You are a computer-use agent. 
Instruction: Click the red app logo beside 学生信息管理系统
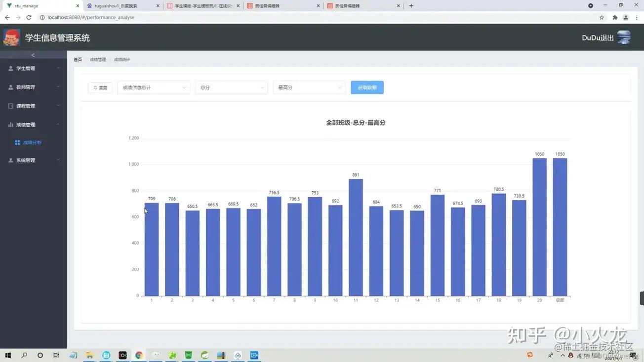pyautogui.click(x=11, y=37)
